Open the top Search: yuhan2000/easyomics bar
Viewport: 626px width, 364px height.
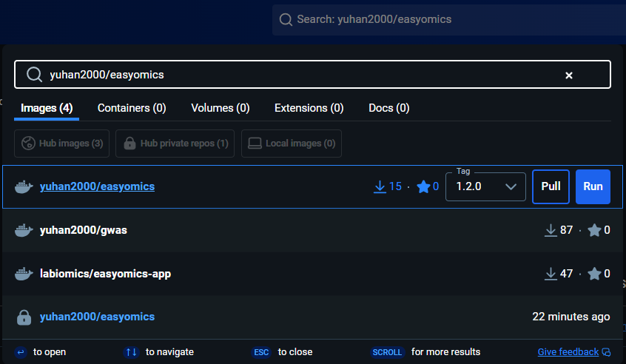coord(449,19)
